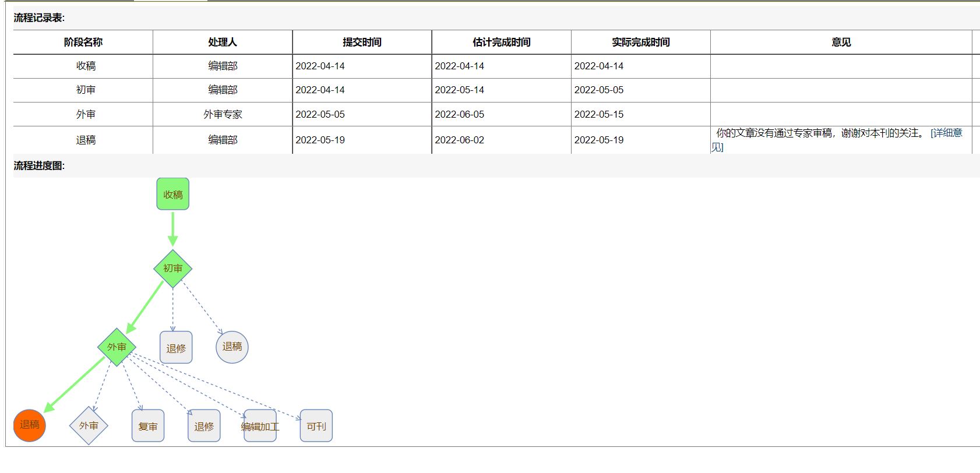
Task: Click the 外审专家 handler cell
Action: (223, 114)
